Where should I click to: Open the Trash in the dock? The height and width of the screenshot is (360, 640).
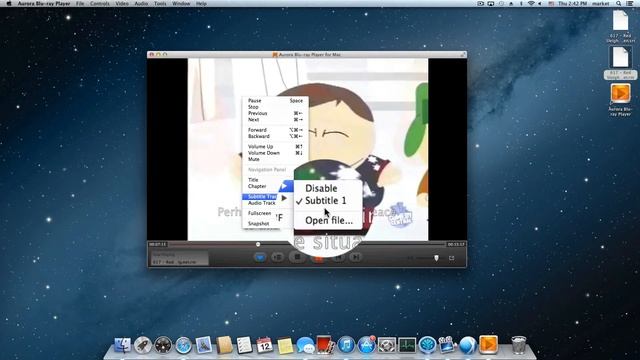(x=519, y=345)
